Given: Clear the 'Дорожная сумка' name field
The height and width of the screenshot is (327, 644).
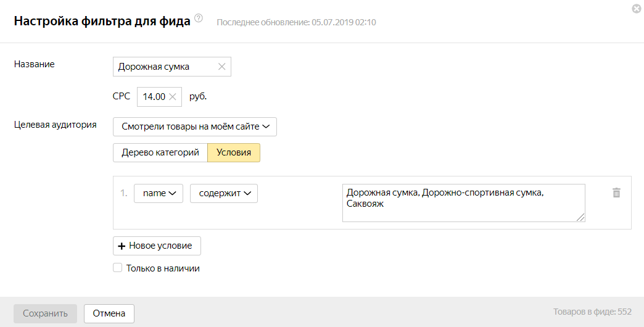Looking at the screenshot, I should [x=222, y=67].
